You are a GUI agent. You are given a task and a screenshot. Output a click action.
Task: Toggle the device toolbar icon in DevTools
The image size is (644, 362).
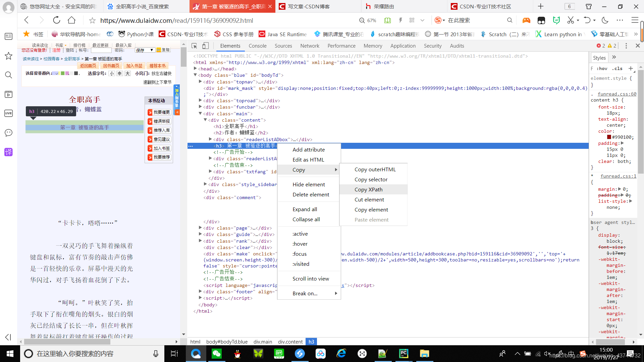(205, 46)
